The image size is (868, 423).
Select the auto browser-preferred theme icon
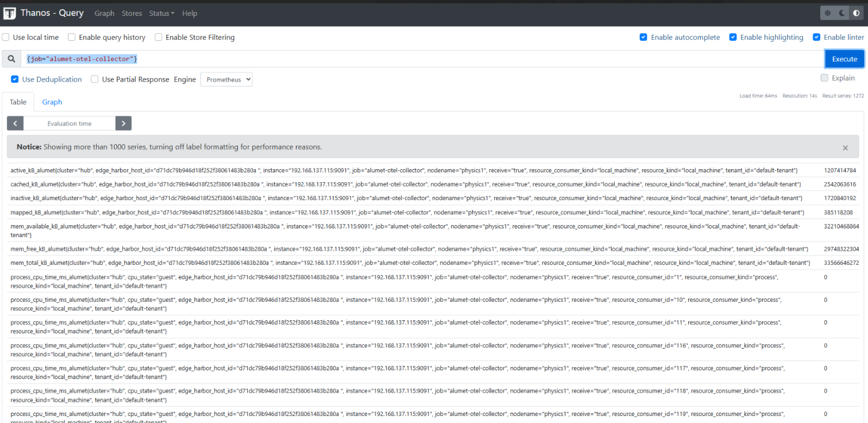point(856,13)
